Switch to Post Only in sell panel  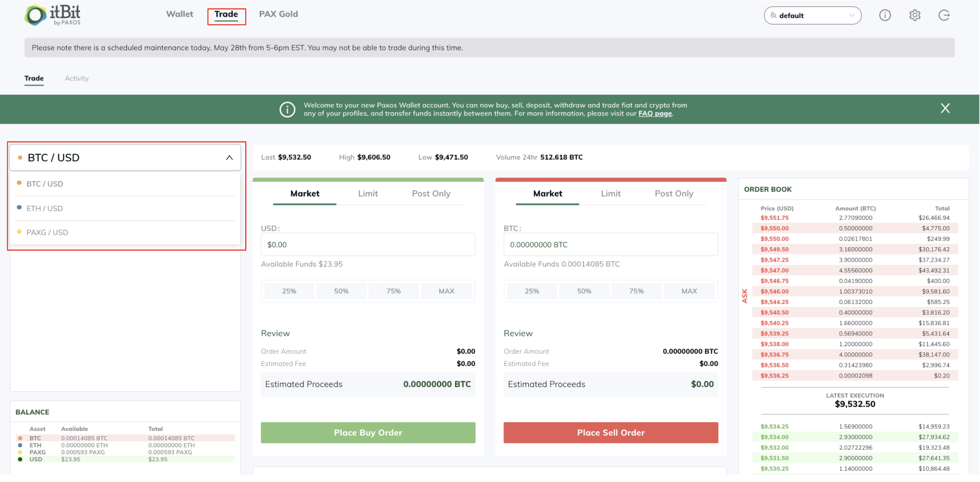[674, 194]
